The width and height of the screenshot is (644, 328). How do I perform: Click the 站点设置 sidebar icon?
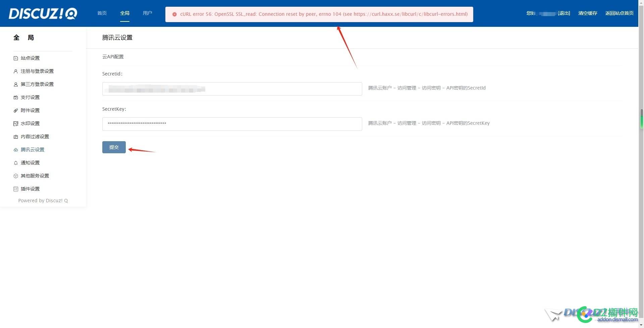(x=16, y=58)
